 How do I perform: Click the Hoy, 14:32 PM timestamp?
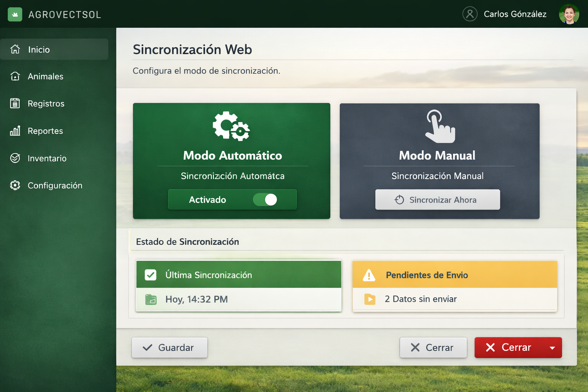pos(196,299)
